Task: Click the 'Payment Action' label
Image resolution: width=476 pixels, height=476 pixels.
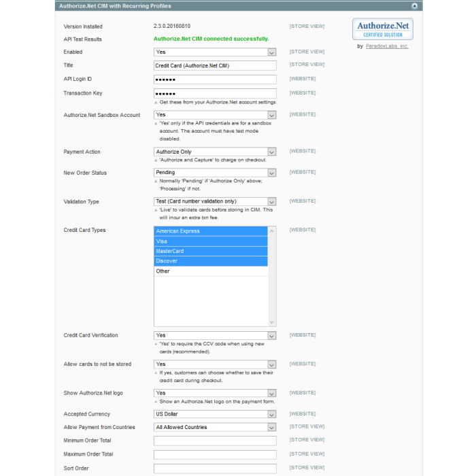Action: 82,152
